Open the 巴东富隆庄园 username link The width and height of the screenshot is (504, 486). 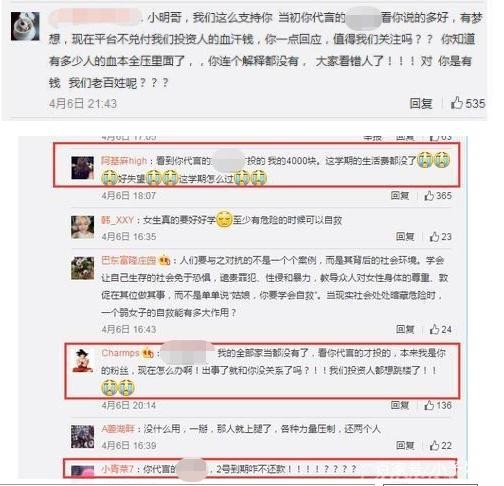tap(128, 260)
